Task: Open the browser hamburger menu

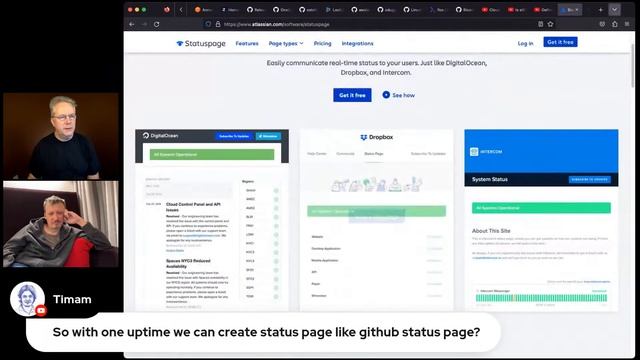Action: 627,24
